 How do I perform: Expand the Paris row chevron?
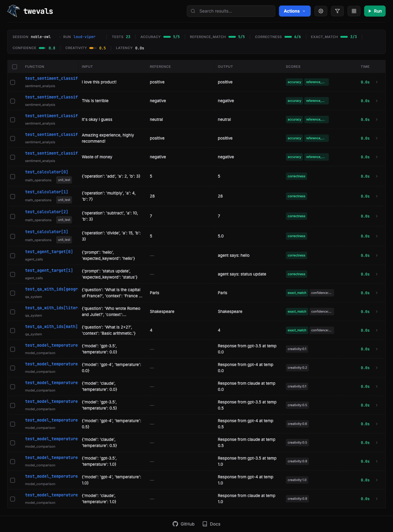pos(377,293)
